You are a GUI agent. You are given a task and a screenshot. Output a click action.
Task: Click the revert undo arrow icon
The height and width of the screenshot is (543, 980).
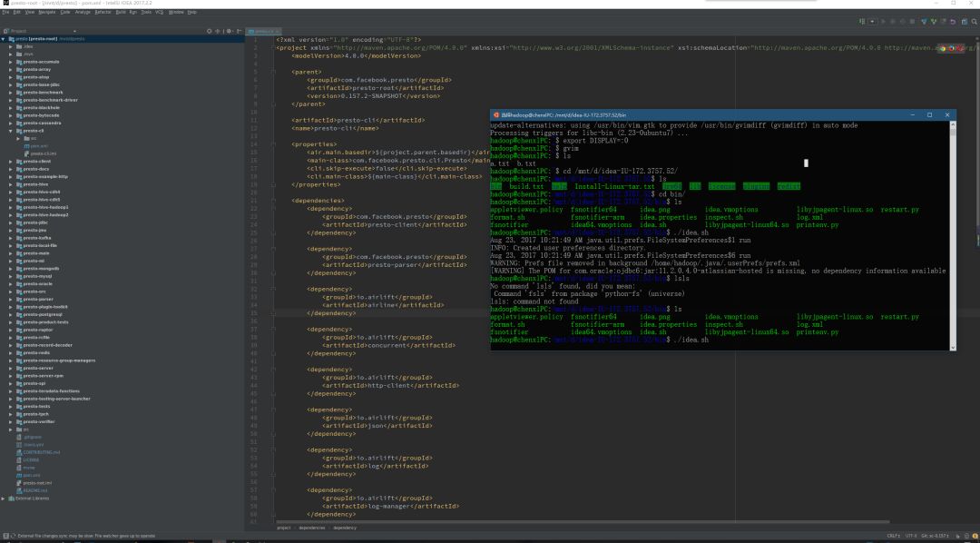[x=953, y=21]
